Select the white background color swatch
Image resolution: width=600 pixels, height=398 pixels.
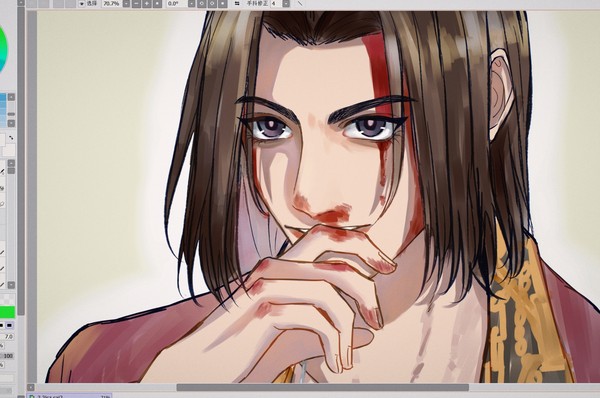pos(9,150)
